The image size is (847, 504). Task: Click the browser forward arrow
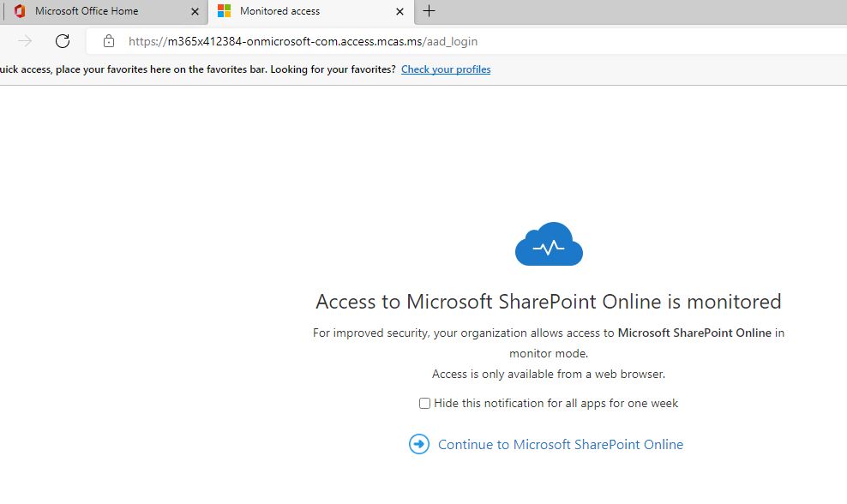pos(25,41)
